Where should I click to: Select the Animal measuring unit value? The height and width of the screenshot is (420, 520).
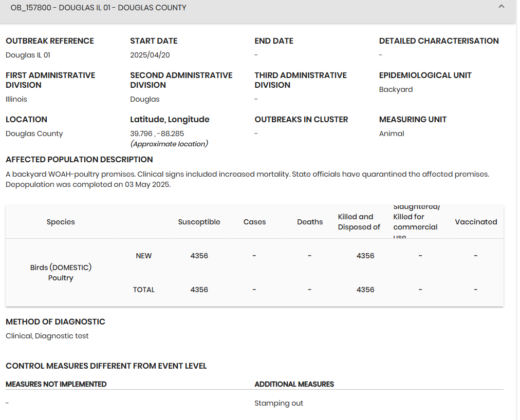click(x=392, y=133)
